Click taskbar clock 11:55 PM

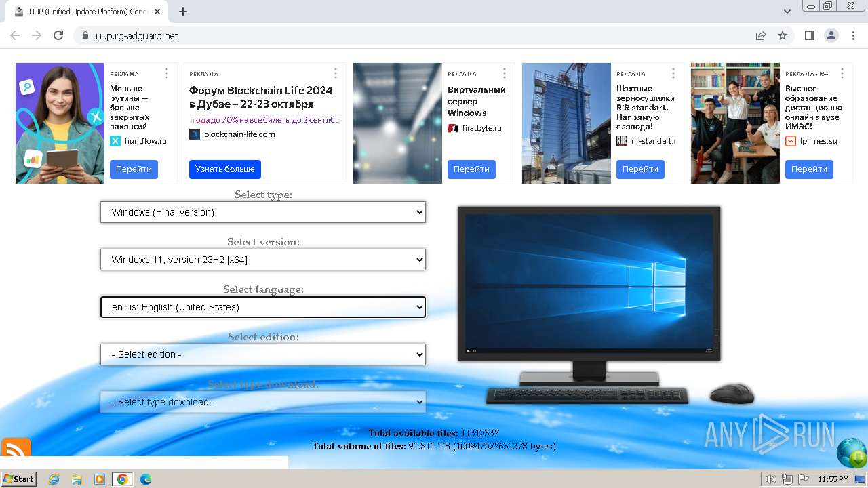(833, 479)
